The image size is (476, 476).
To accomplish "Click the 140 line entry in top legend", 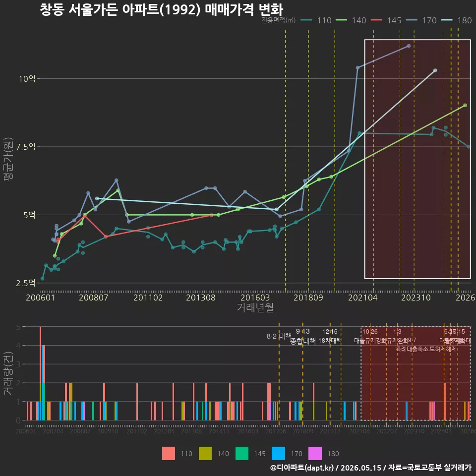I will tap(351, 20).
